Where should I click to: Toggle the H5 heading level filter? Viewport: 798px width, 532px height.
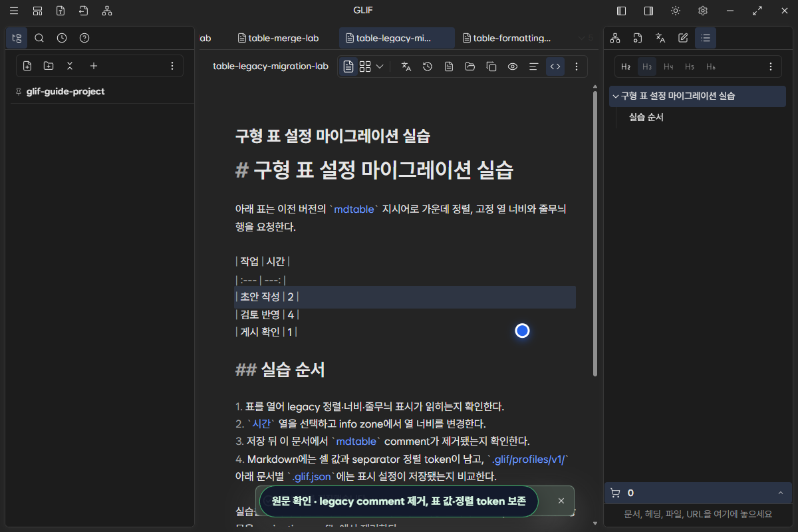(690, 66)
